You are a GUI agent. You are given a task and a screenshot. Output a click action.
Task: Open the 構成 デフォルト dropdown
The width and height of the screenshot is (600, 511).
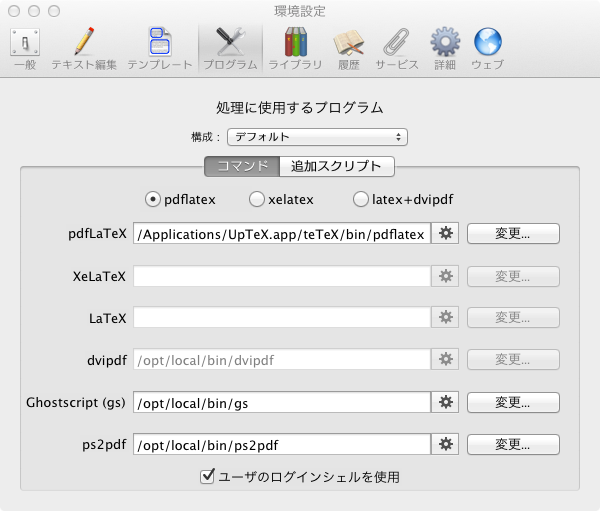coord(315,136)
